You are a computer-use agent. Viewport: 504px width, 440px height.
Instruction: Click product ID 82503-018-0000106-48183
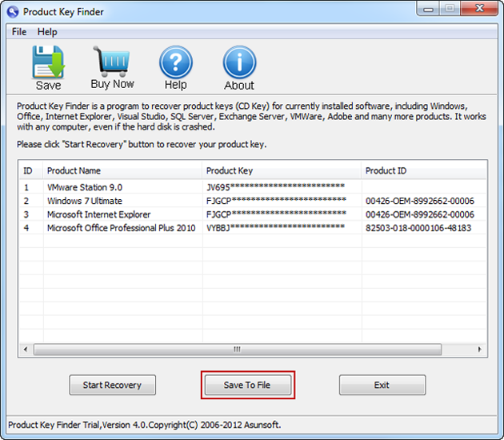tap(418, 228)
